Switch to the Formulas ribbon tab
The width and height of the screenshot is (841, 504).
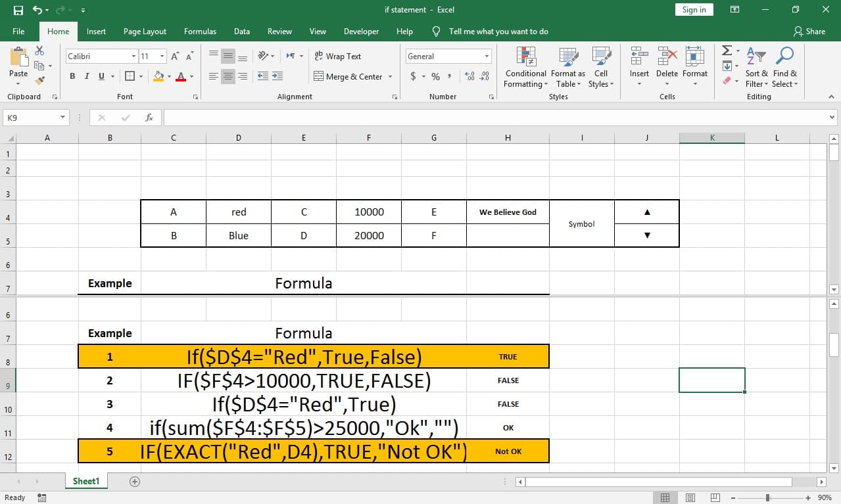[x=200, y=31]
